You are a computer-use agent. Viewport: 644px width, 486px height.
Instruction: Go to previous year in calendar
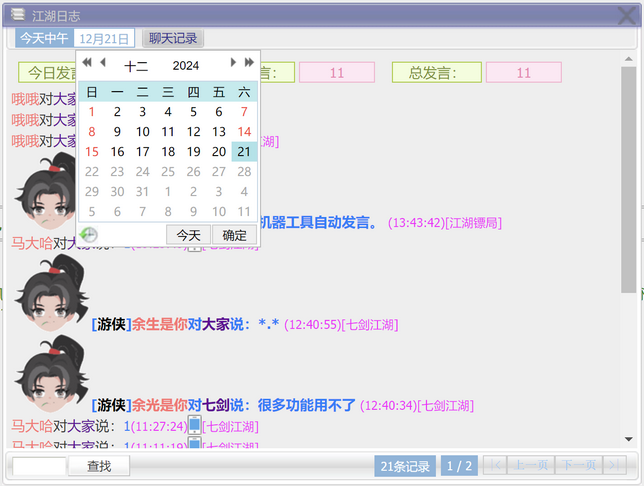(87, 63)
